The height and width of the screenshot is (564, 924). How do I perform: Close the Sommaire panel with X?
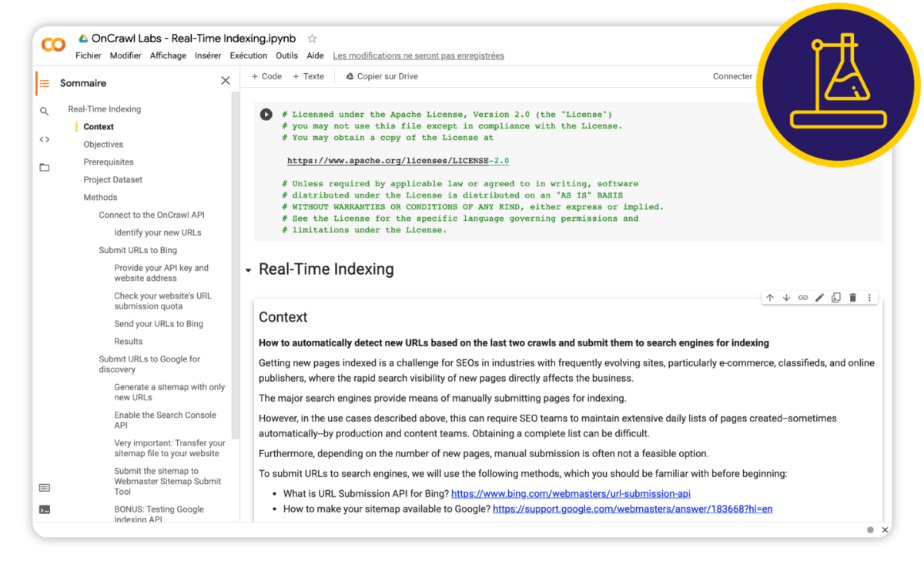click(226, 81)
